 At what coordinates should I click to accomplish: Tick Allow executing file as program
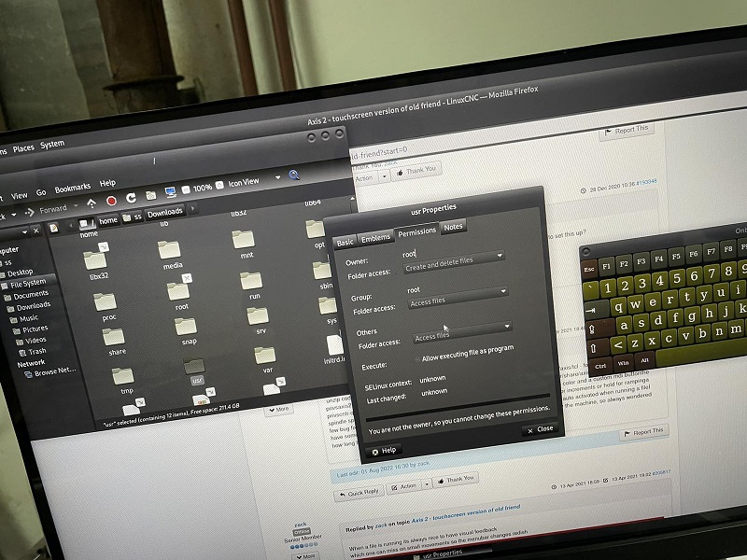[417, 359]
